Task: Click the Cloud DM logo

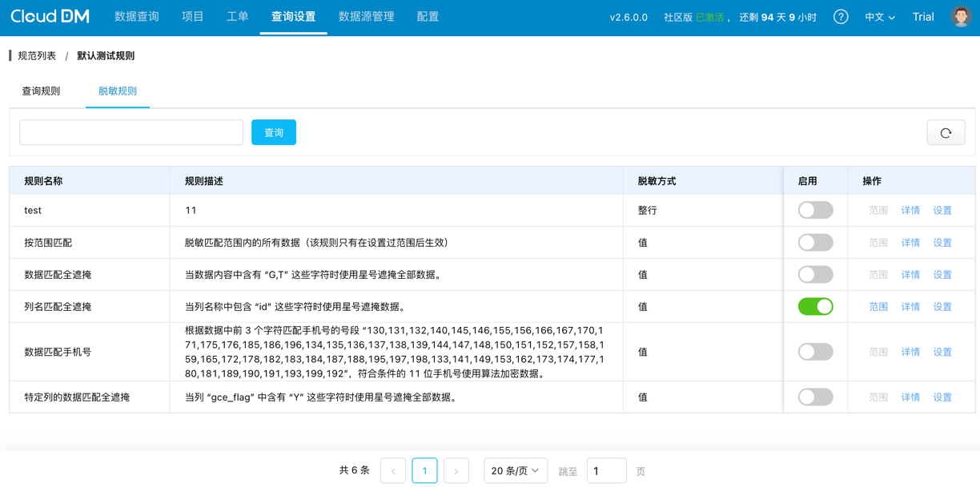Action: pos(50,17)
